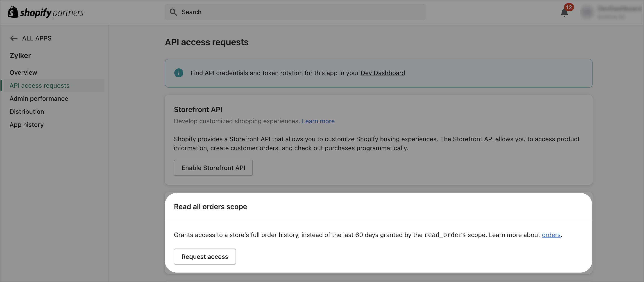Follow Storefront API Learn more link

coord(318,121)
